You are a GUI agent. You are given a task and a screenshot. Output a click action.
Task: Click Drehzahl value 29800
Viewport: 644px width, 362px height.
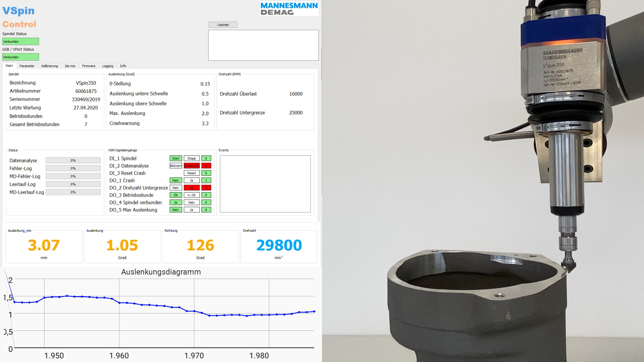[279, 245]
